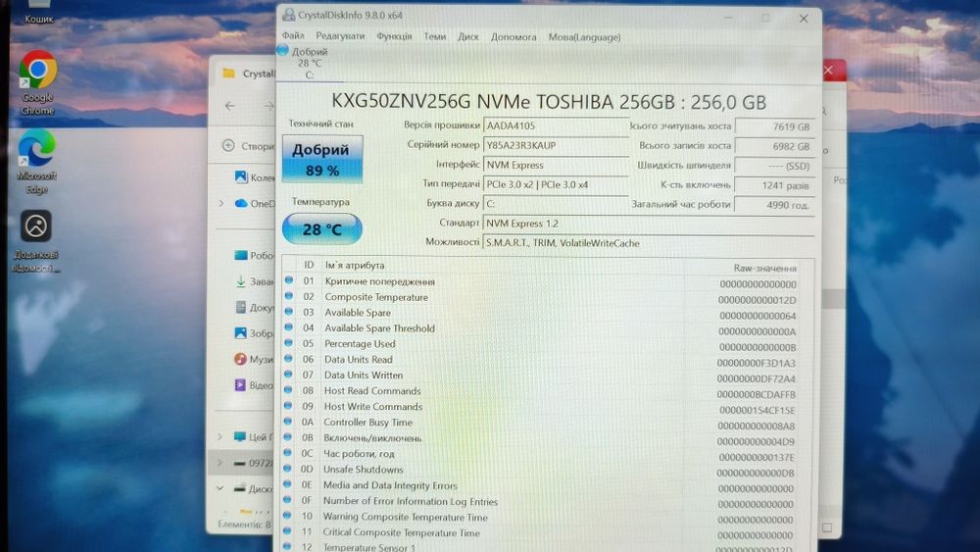
Task: Select the Критичне попередження attribute row
Action: (541, 282)
